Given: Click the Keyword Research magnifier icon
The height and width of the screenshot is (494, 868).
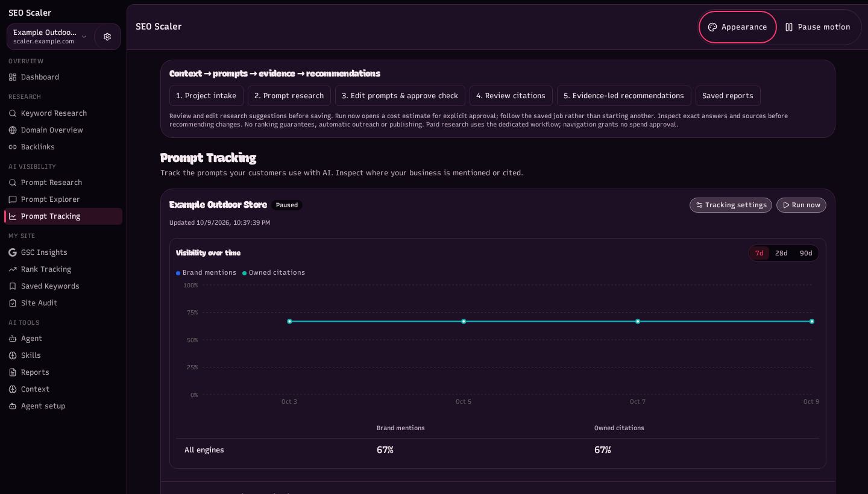Looking at the screenshot, I should pyautogui.click(x=13, y=113).
